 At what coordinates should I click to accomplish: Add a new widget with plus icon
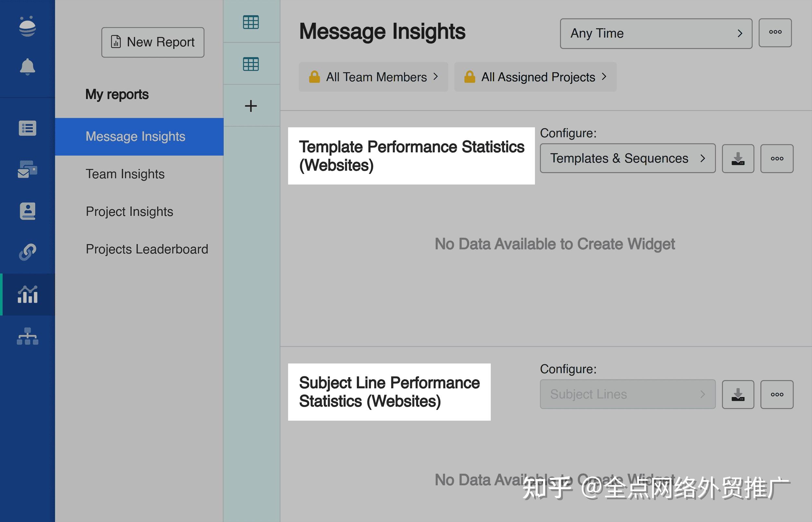[251, 106]
